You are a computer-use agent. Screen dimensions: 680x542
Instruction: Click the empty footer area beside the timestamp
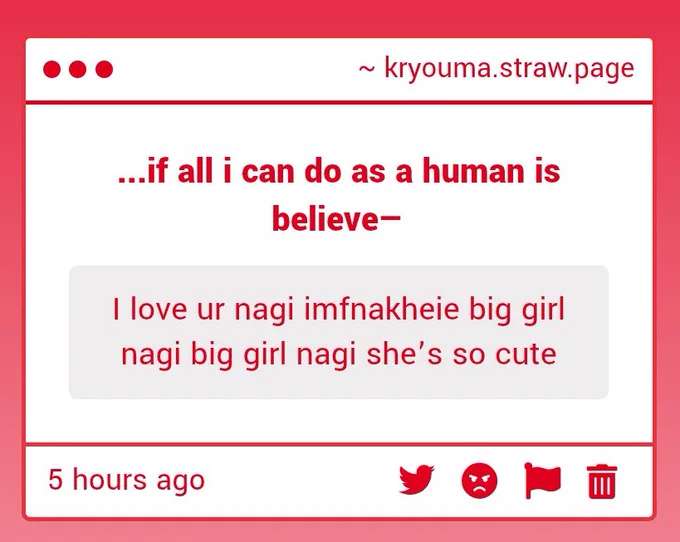[x=299, y=480]
